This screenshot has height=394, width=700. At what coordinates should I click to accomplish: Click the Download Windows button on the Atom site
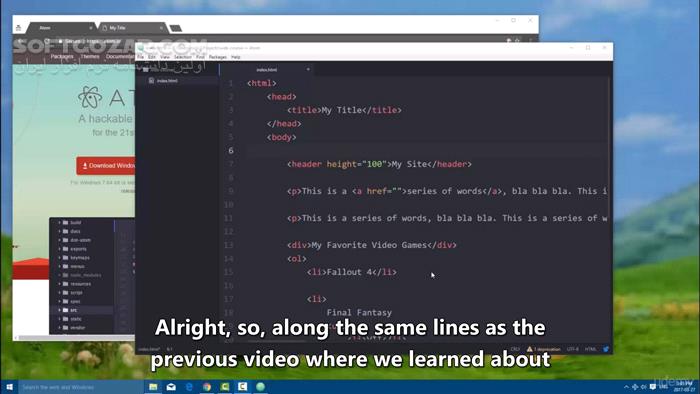coord(106,166)
